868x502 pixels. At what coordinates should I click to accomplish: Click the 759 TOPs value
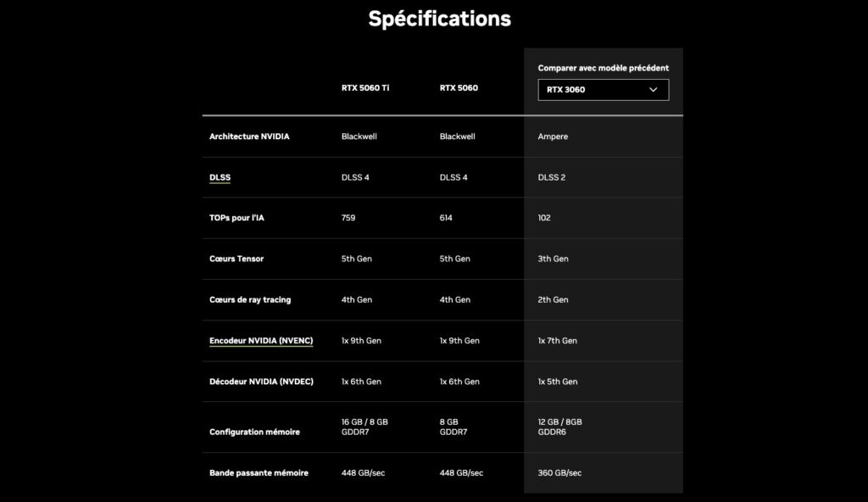click(348, 218)
